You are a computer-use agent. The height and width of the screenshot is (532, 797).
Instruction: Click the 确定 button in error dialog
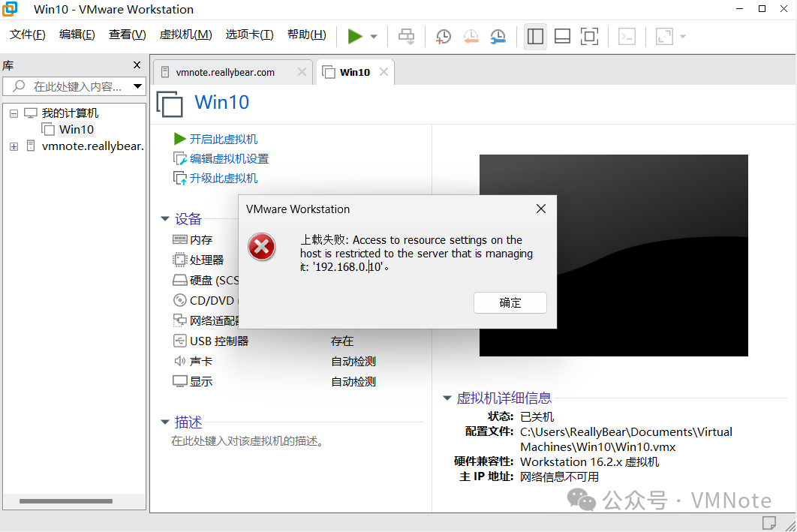(x=510, y=303)
